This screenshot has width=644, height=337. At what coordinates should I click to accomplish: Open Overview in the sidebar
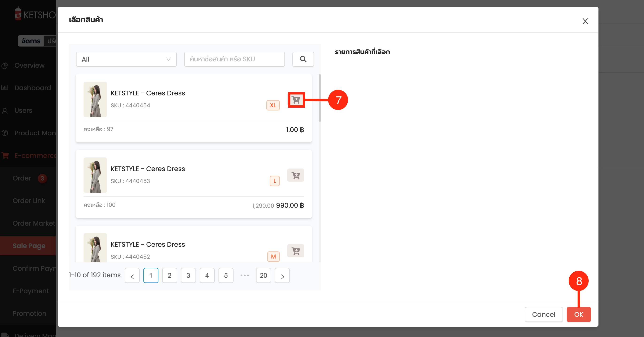pos(29,65)
